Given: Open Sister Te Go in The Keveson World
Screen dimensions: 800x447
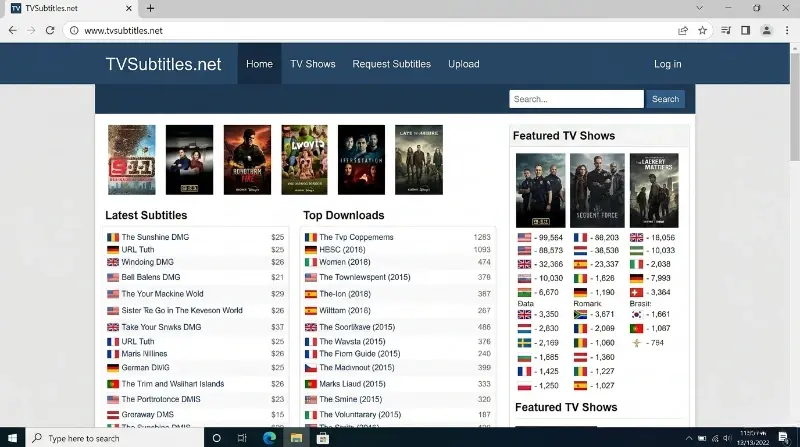Looking at the screenshot, I should point(182,310).
